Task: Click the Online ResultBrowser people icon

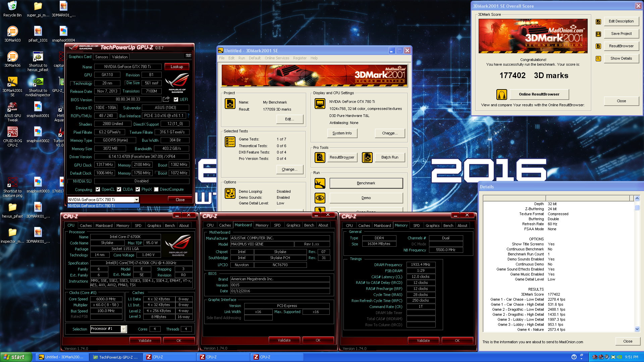Action: tap(501, 95)
